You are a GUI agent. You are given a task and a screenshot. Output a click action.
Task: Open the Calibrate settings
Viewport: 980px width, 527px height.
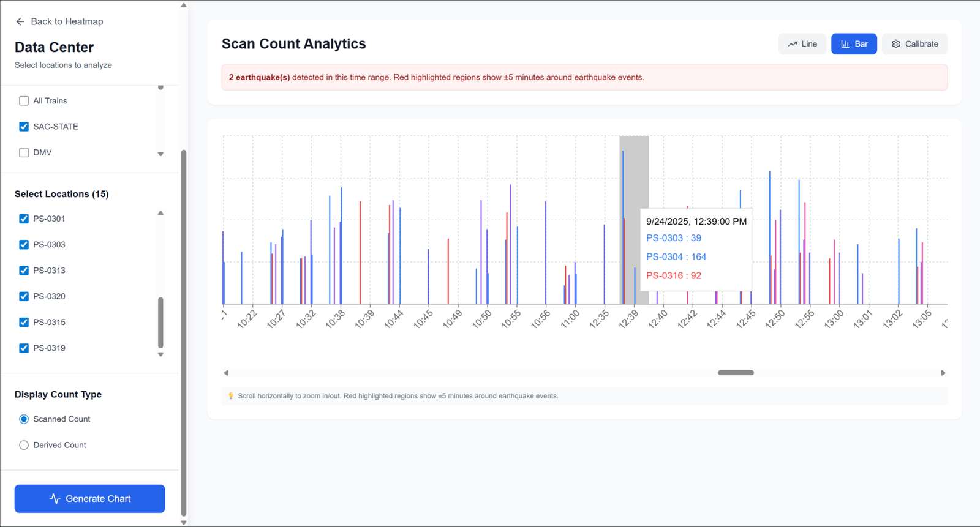(x=914, y=44)
